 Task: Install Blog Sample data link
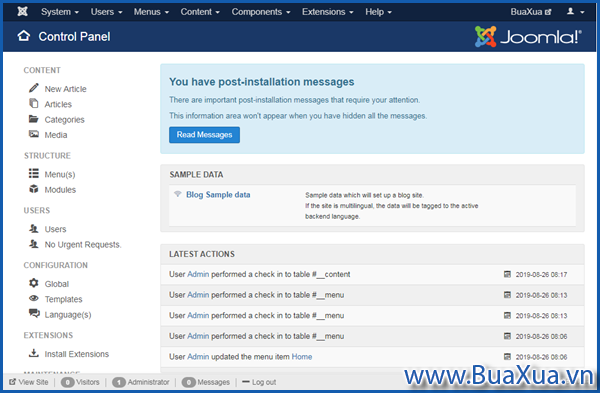click(218, 195)
